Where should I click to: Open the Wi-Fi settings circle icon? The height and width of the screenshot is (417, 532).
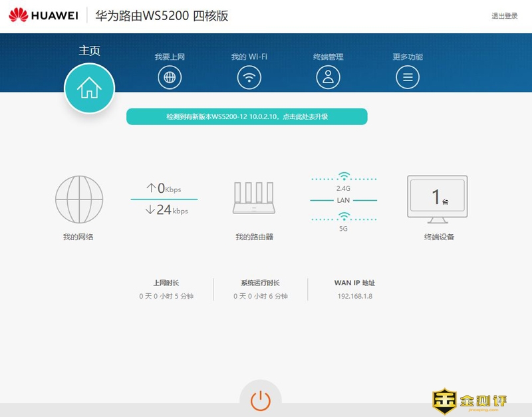[249, 78]
